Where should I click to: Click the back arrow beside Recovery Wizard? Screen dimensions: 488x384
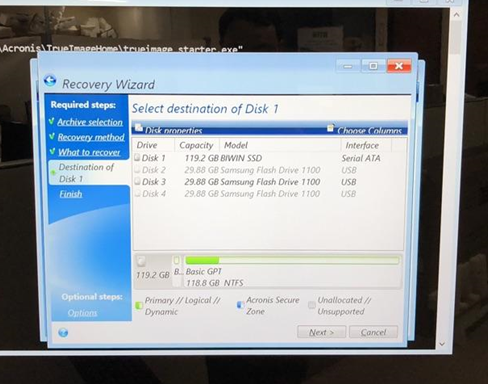(x=50, y=81)
